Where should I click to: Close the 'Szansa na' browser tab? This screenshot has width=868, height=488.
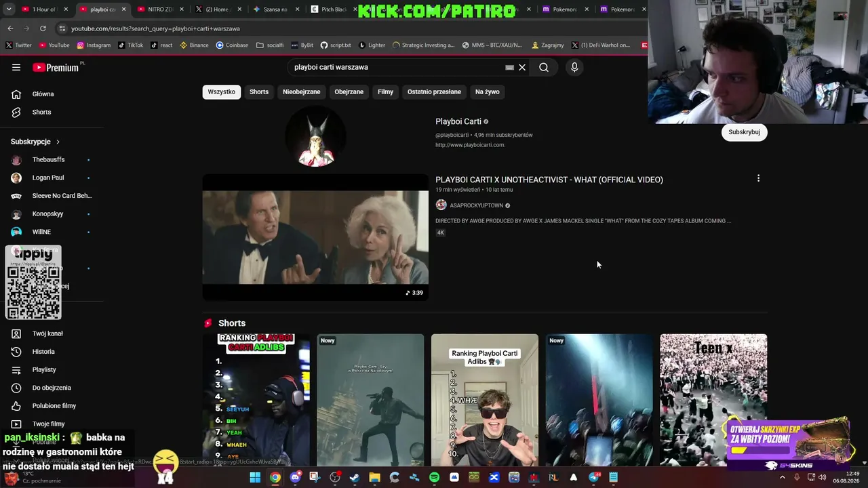297,9
